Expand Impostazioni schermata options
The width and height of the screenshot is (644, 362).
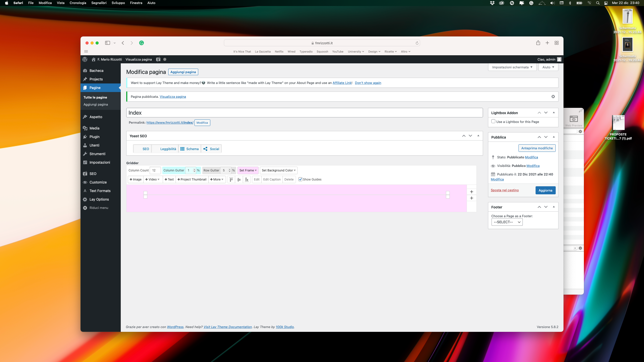(x=512, y=67)
